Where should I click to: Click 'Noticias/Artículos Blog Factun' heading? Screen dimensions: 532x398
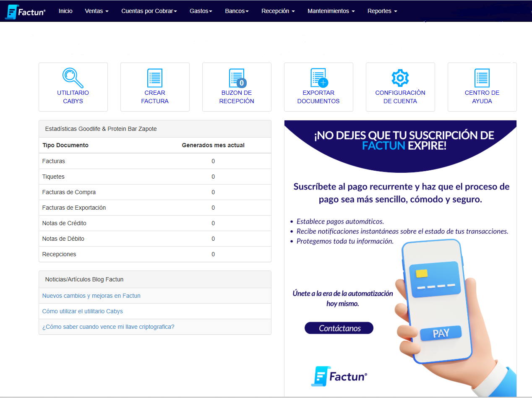[x=84, y=279]
